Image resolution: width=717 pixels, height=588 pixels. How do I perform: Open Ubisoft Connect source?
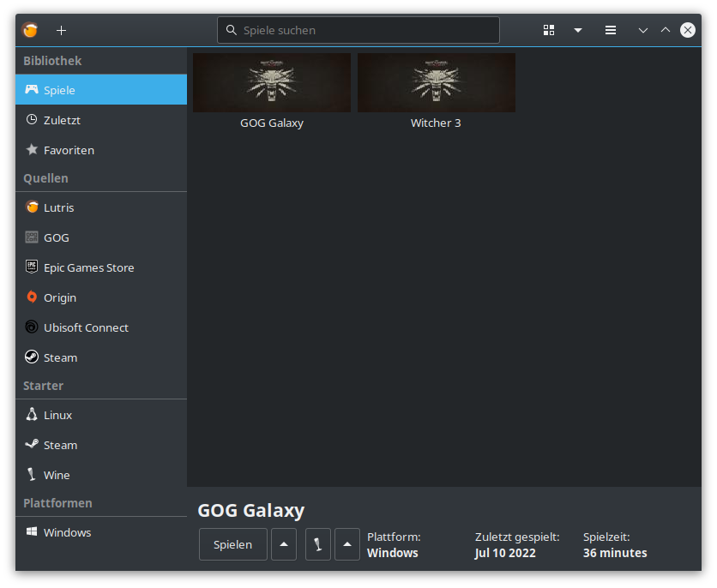coord(101,327)
